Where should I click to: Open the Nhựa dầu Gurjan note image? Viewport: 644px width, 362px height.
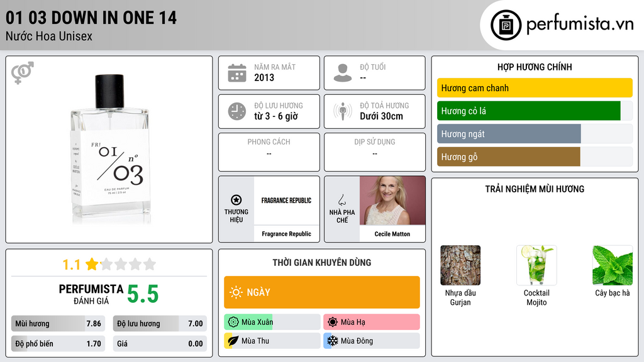460,265
